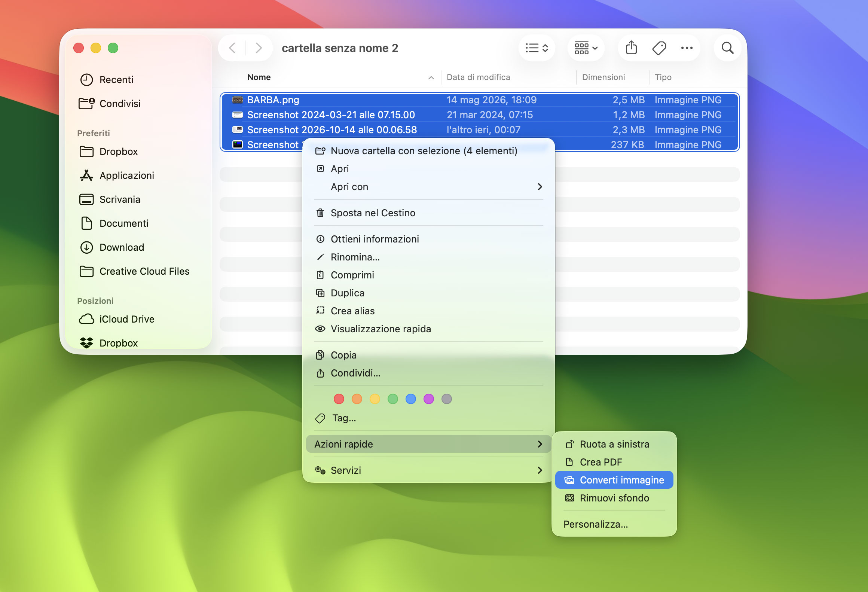Select Screenshot 2026-10-14 alle 00.06.58 row

[x=480, y=130]
